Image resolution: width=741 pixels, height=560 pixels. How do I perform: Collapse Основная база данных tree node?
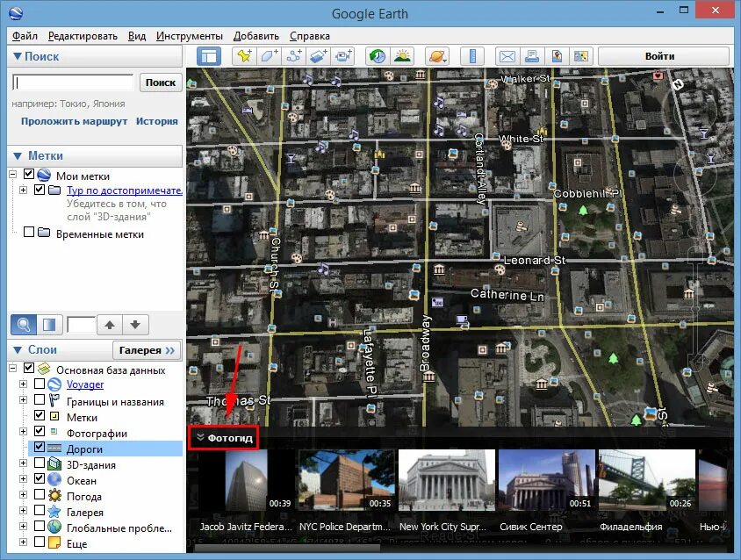click(x=13, y=368)
